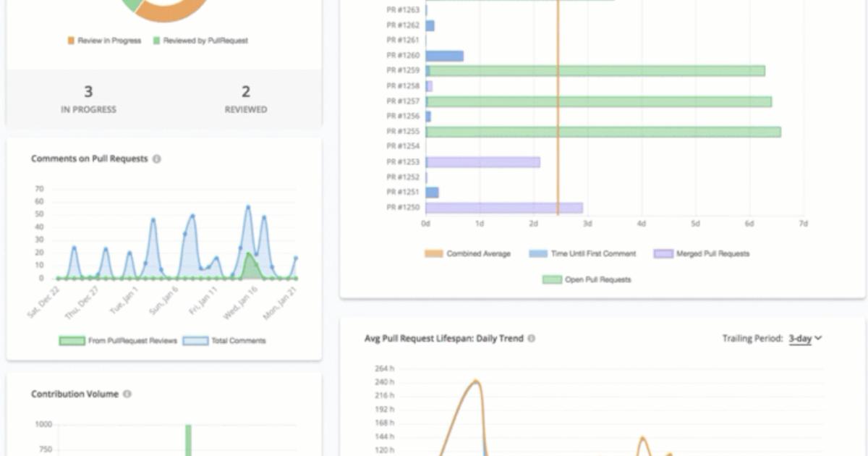Click the blue bar for PR #1260
The image size is (868, 456).
click(444, 56)
